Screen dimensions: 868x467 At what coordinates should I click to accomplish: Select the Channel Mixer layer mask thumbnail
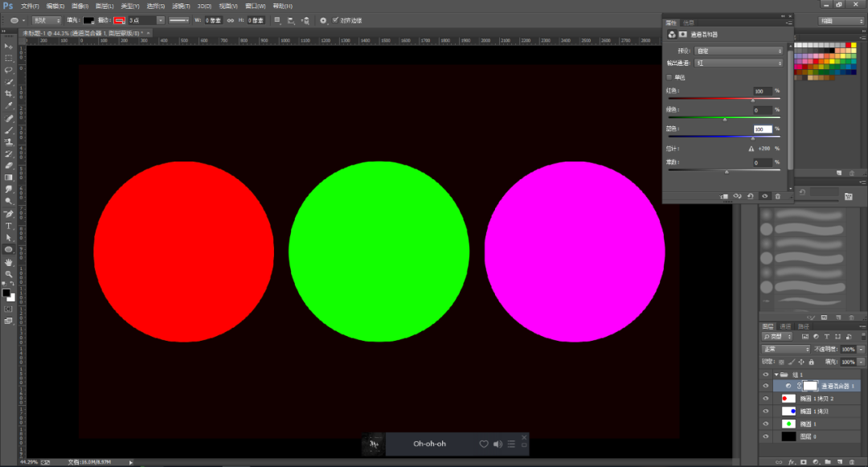click(810, 386)
